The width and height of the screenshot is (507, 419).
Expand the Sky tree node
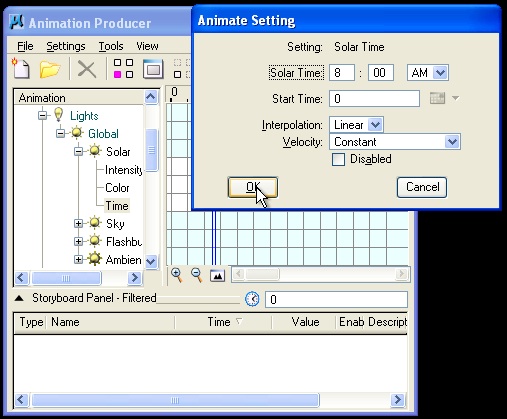pos(78,223)
